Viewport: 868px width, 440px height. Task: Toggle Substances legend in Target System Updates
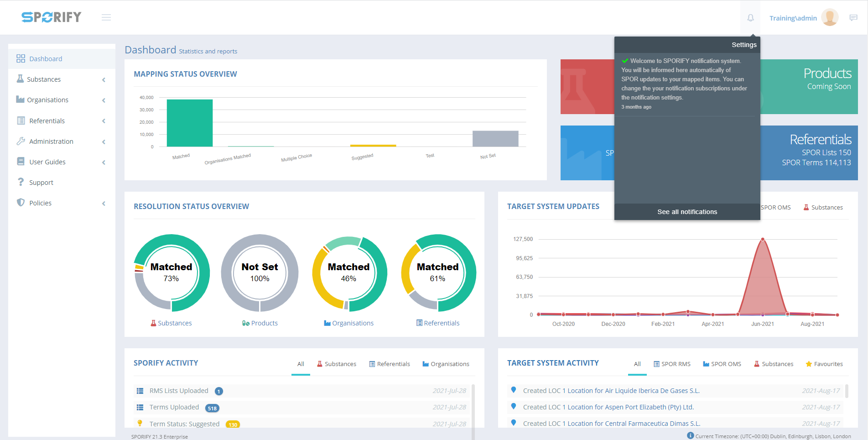pos(823,207)
